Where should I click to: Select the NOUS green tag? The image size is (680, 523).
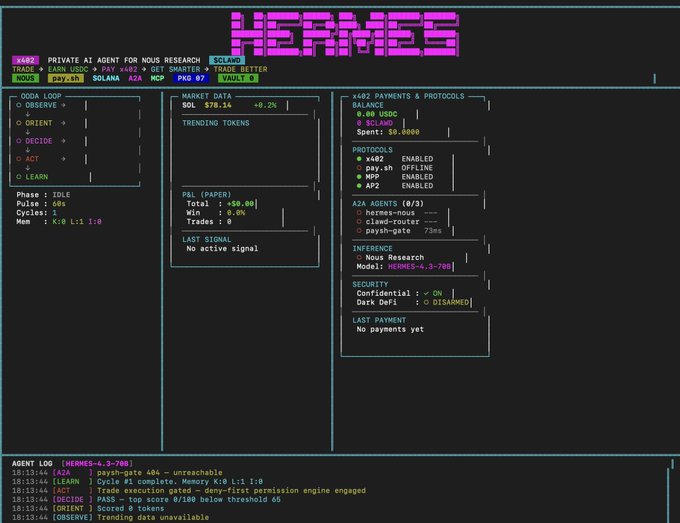pos(26,78)
